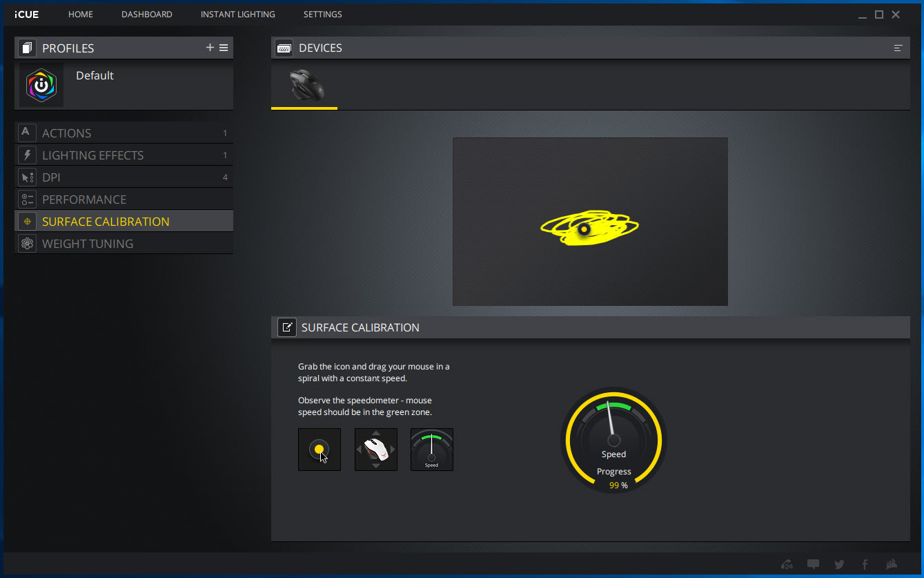Viewport: 924px width, 578px height.
Task: Click the Default profile hexagon icon
Action: coord(41,85)
